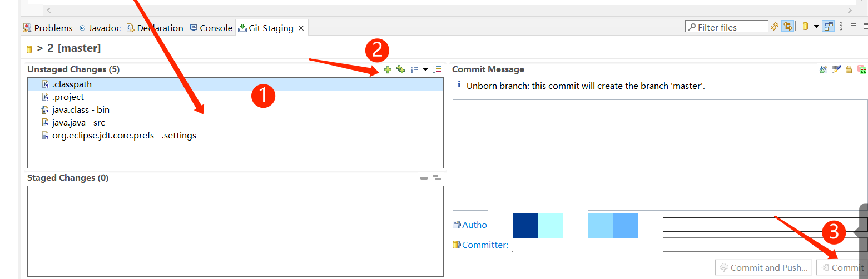Open the repository switch dropdown arrow
The height and width of the screenshot is (279, 868).
click(816, 27)
